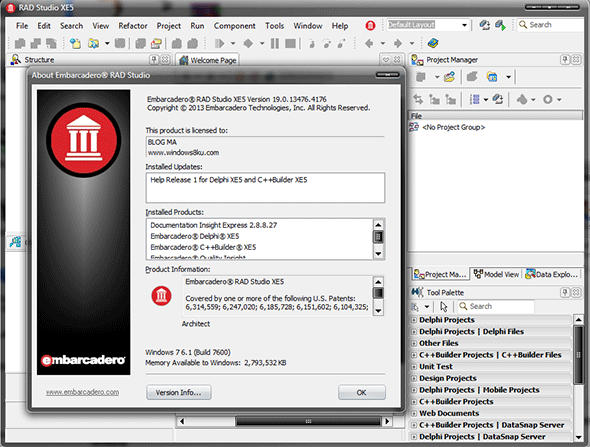Click the Stop program toolbar icon
This screenshot has height=447, width=590.
[x=290, y=44]
